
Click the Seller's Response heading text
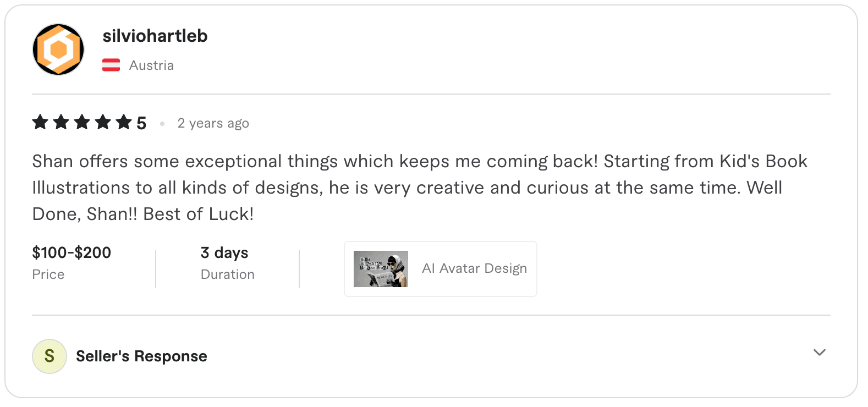pyautogui.click(x=141, y=356)
